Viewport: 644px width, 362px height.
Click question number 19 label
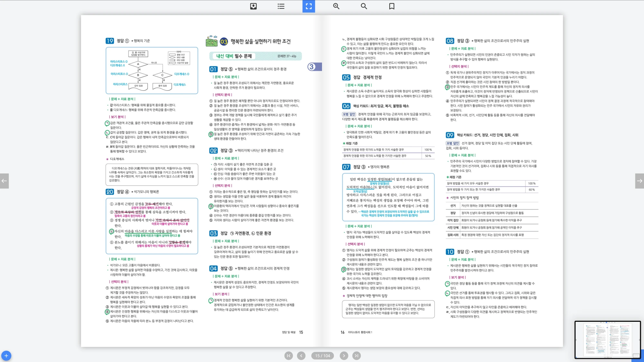(110, 41)
